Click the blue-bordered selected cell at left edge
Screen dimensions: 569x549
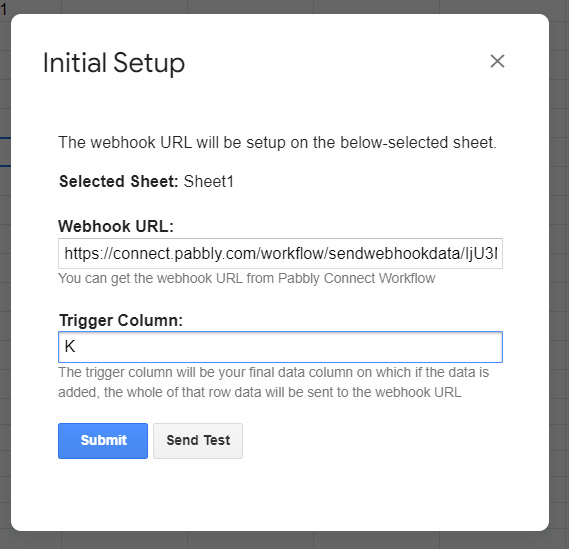[x=5, y=152]
